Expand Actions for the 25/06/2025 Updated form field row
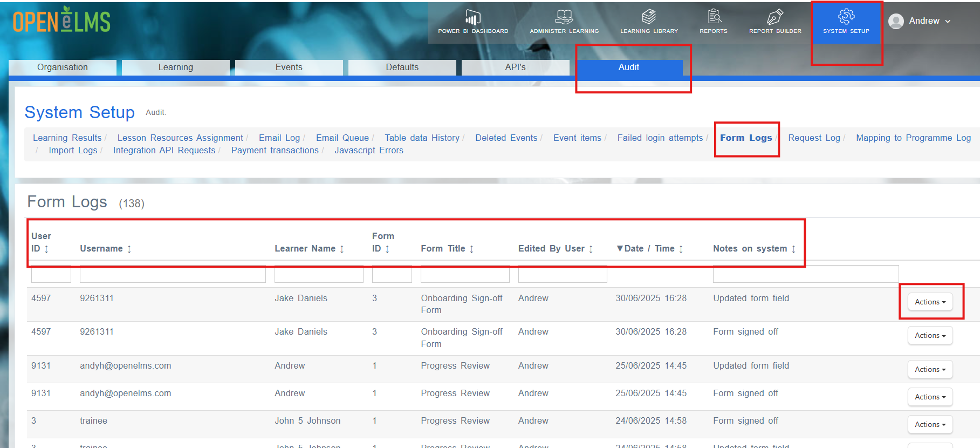The height and width of the screenshot is (448, 980). click(930, 369)
